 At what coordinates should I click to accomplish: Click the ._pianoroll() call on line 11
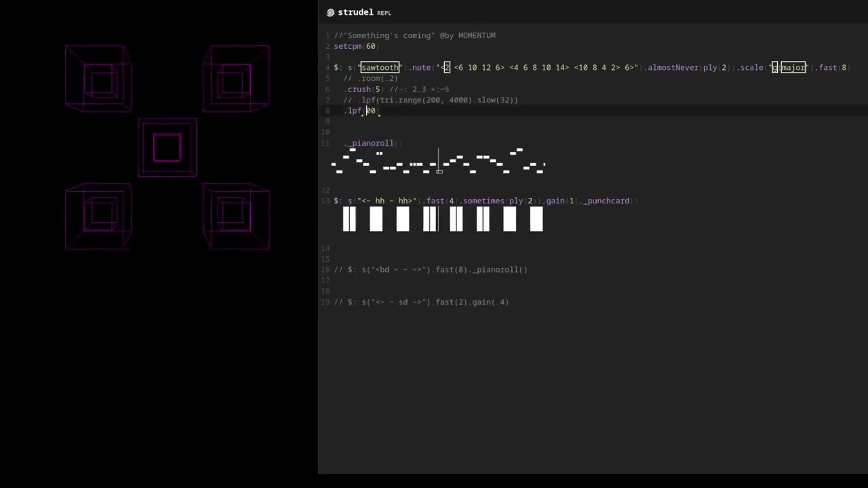pos(373,144)
